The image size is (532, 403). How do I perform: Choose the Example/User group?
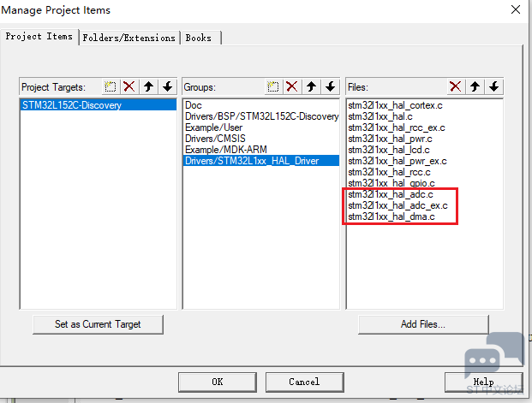(214, 127)
